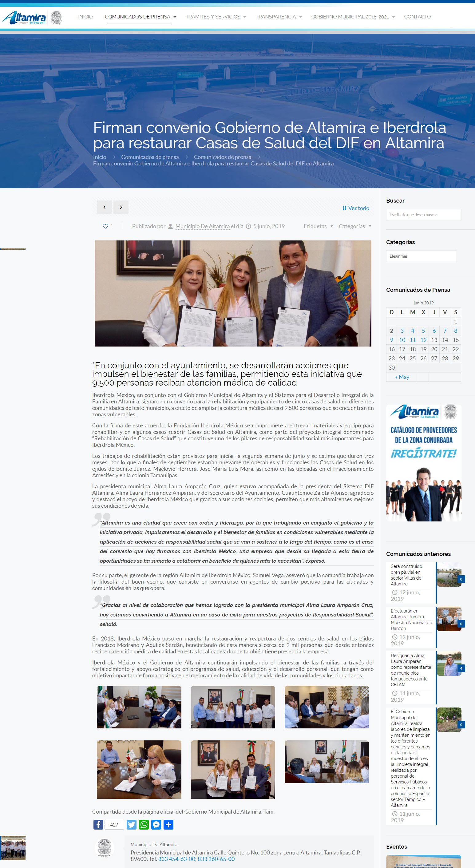The width and height of the screenshot is (475, 868).
Task: Type in the Buscar search field
Action: click(423, 215)
